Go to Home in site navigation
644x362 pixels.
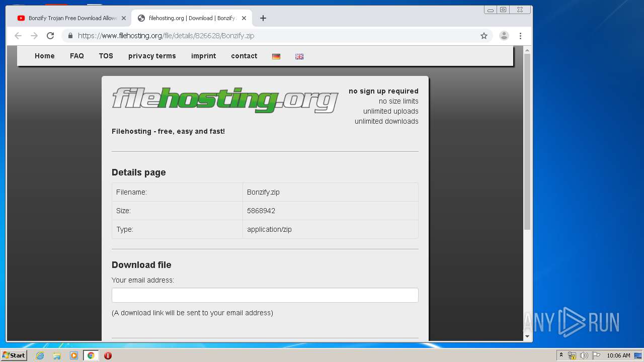pos(45,56)
